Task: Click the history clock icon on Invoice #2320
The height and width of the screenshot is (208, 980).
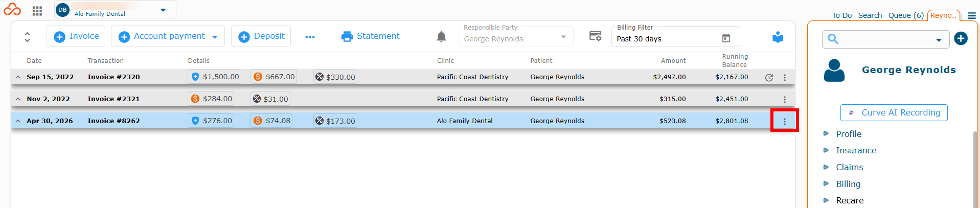Action: click(x=769, y=78)
